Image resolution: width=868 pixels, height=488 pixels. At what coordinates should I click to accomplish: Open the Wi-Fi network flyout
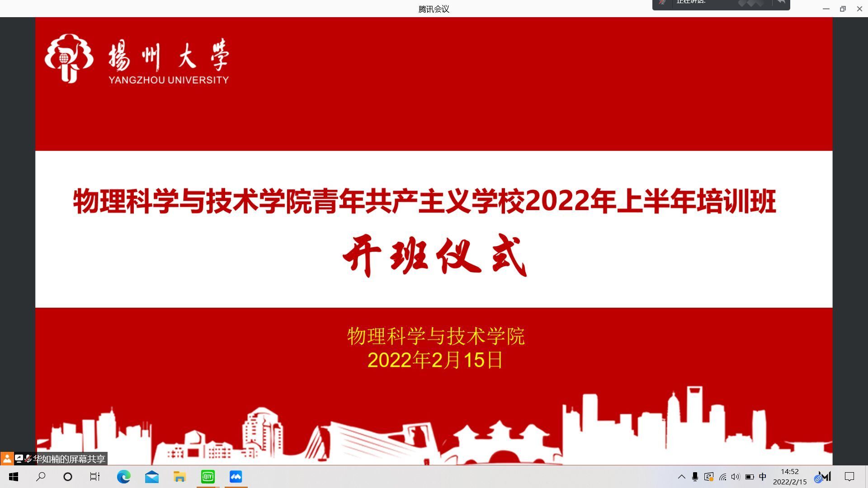click(x=722, y=477)
